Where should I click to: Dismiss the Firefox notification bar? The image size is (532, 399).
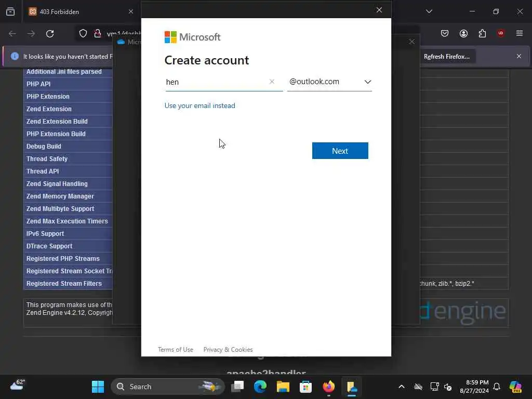tap(519, 56)
